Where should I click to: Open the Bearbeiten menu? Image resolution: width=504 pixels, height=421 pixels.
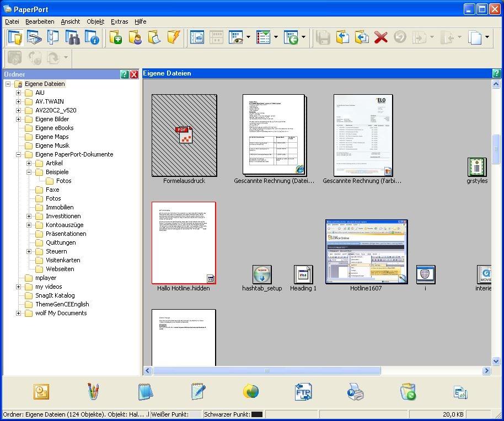tap(40, 21)
